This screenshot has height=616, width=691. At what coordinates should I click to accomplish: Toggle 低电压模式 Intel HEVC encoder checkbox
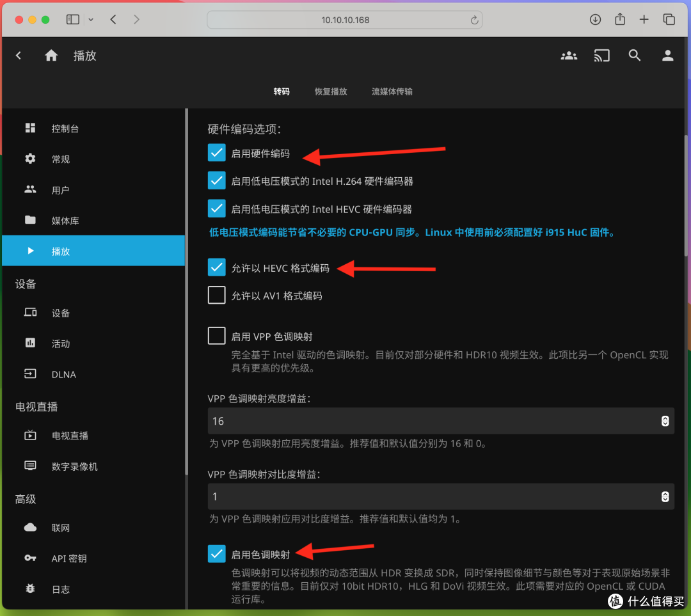pos(216,209)
